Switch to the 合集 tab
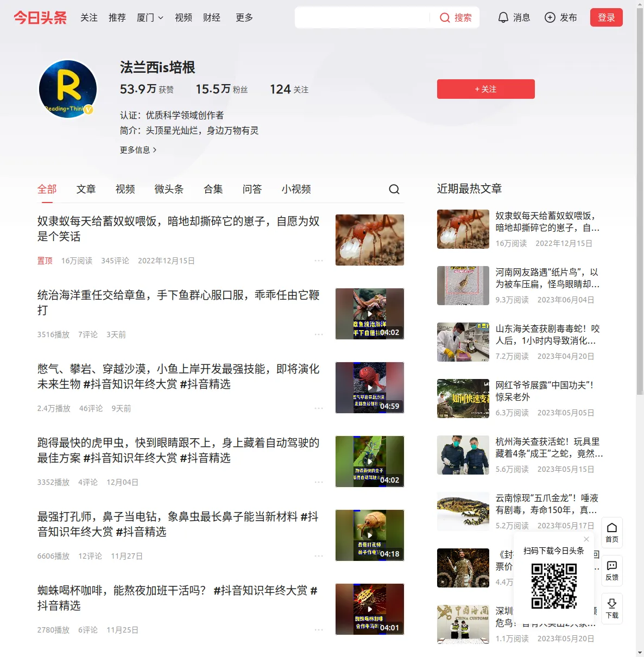Image resolution: width=644 pixels, height=657 pixels. coord(213,189)
